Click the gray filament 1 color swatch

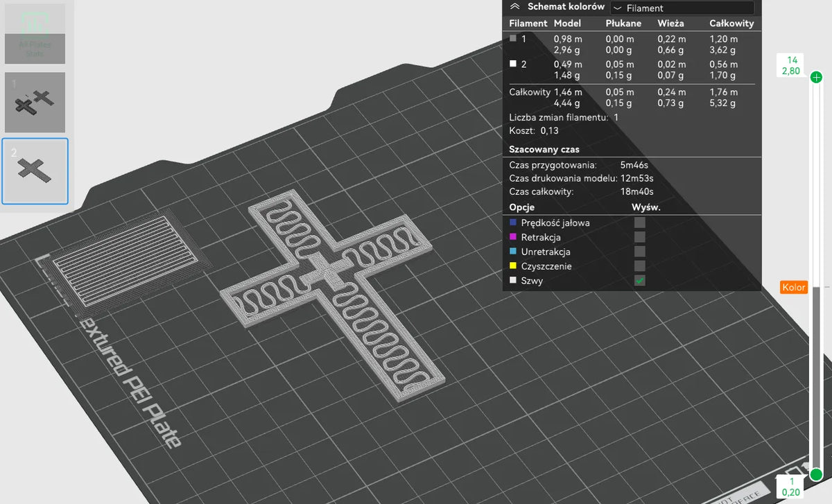coord(513,39)
